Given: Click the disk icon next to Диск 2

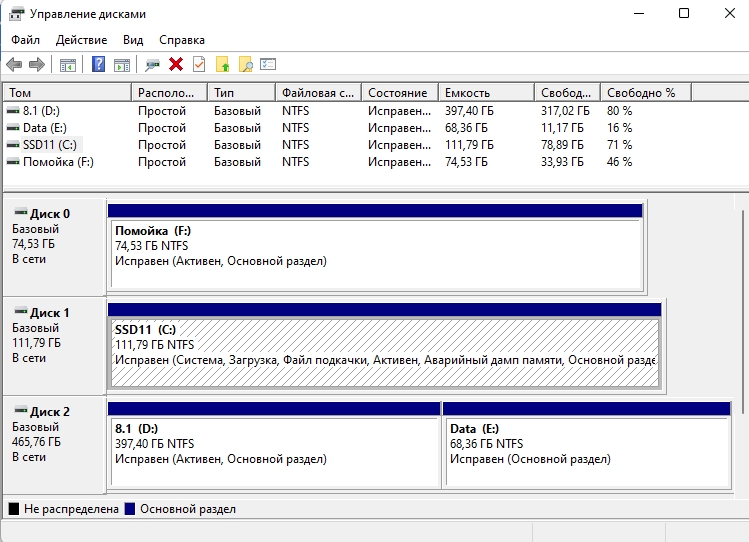Looking at the screenshot, I should [21, 410].
